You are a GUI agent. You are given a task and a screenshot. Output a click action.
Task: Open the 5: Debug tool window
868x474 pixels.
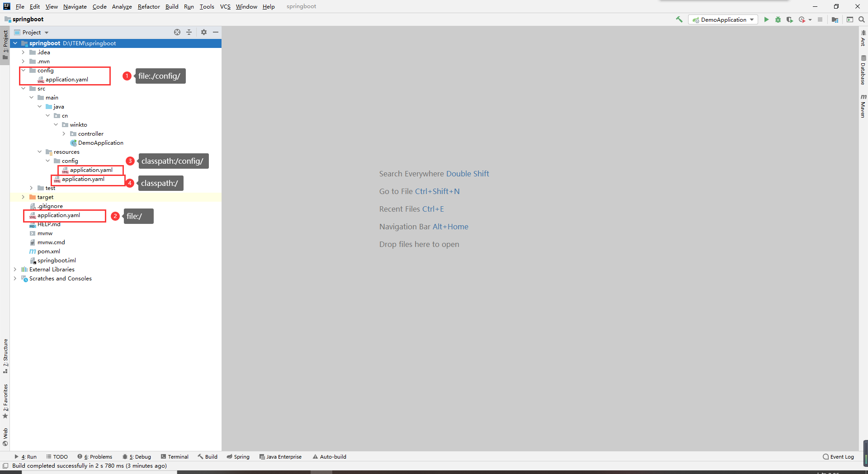(x=137, y=457)
